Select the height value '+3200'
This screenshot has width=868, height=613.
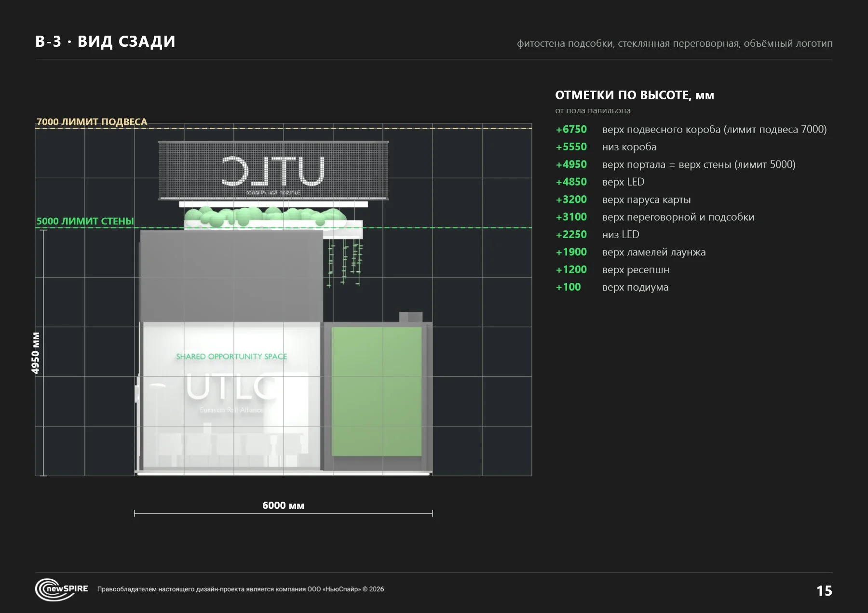pyautogui.click(x=571, y=200)
